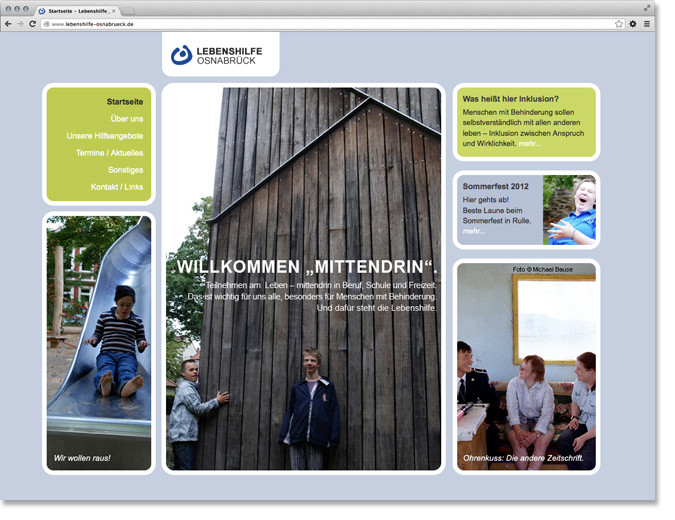Click the 'mehr...' link in Sommerfest 2012 box
This screenshot has width=675, height=520.
point(474,232)
